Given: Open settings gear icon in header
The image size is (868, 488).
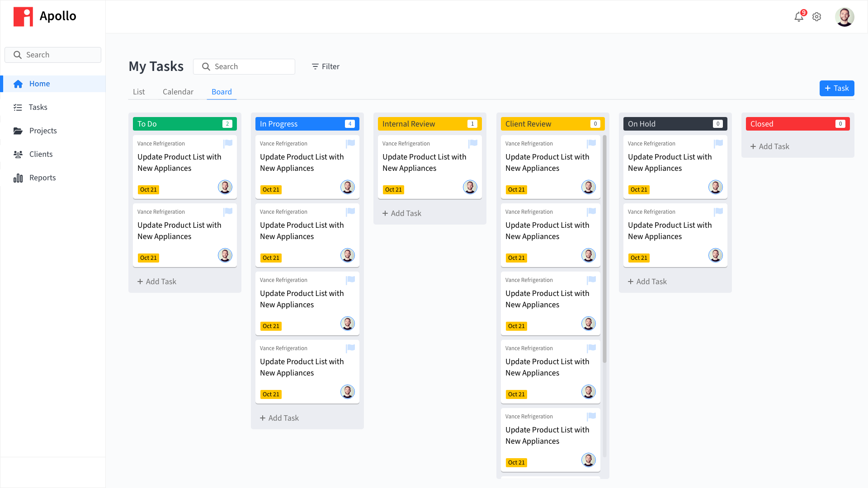Looking at the screenshot, I should 816,17.
